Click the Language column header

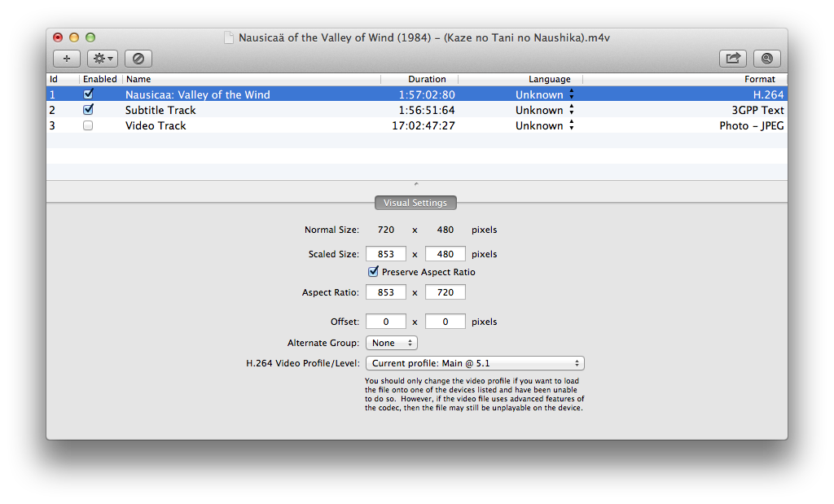pos(520,79)
